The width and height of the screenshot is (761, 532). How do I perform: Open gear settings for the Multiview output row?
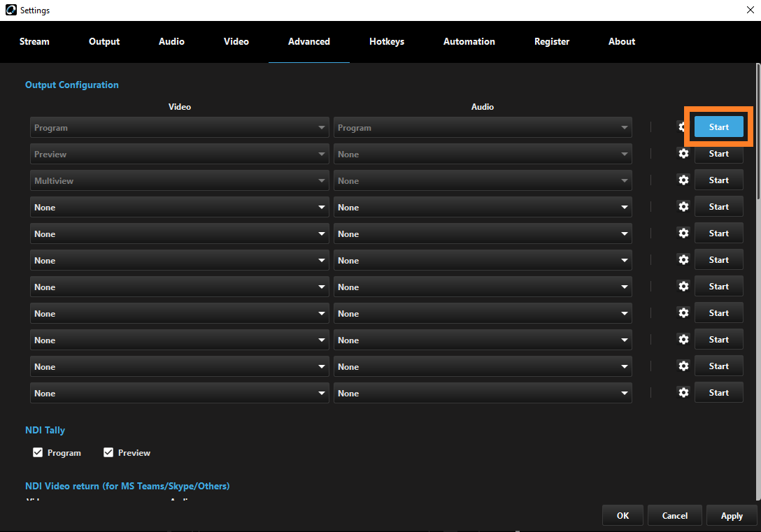(683, 180)
